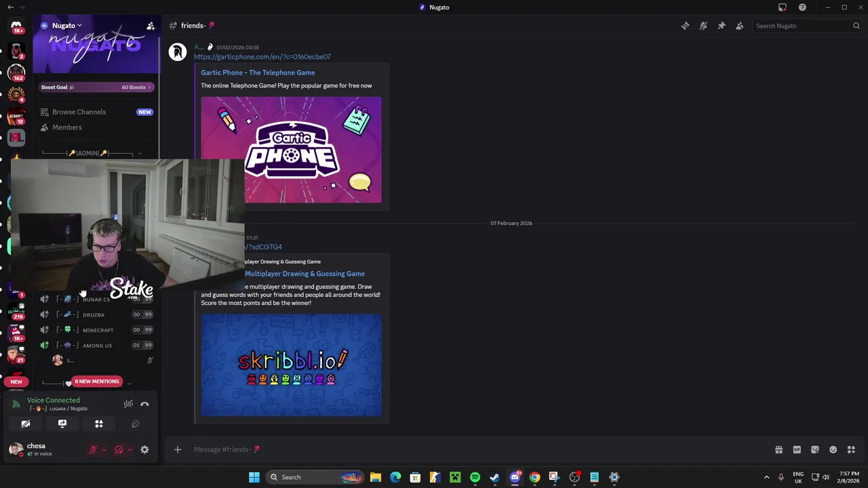Join the MINECRAFT voice channel
This screenshot has width=868, height=488.
pyautogui.click(x=96, y=330)
